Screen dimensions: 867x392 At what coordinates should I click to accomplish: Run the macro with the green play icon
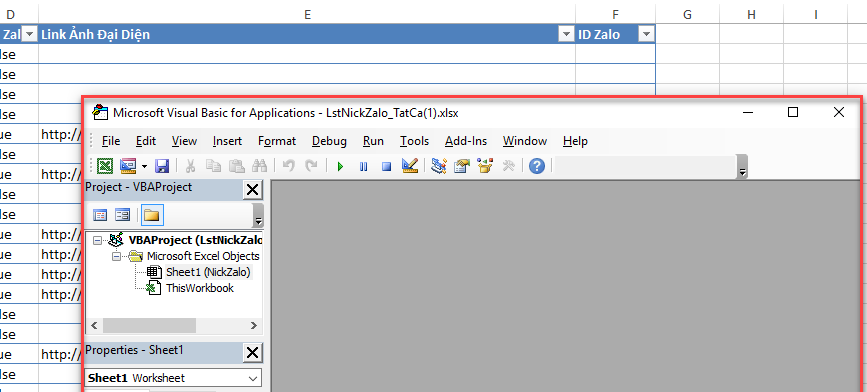(x=340, y=166)
